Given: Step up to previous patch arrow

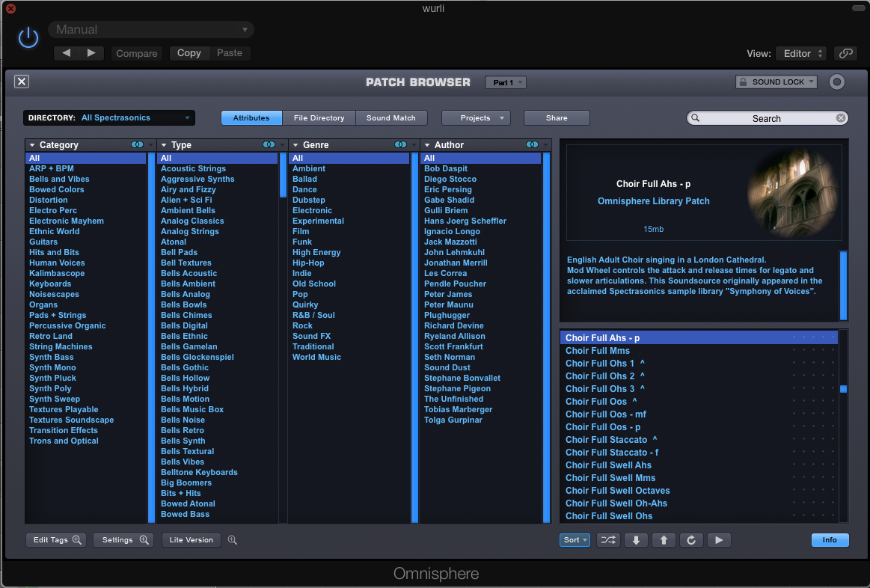Looking at the screenshot, I should [664, 539].
